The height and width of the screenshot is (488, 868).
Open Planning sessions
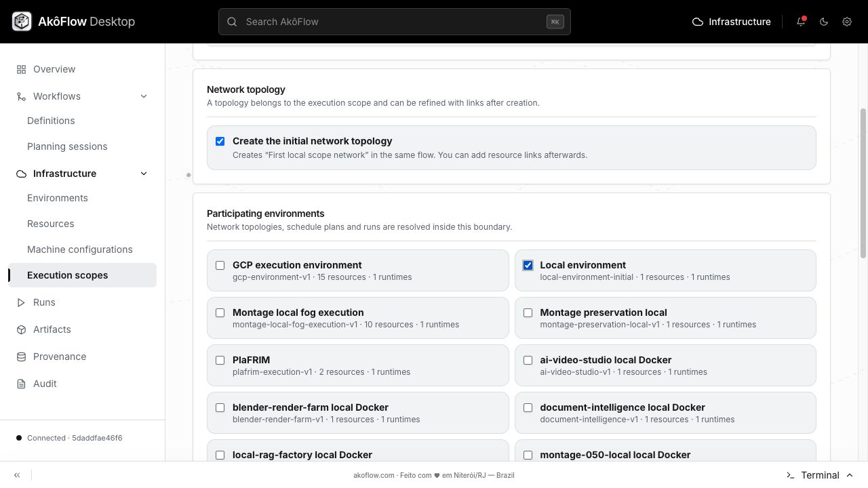tap(67, 146)
